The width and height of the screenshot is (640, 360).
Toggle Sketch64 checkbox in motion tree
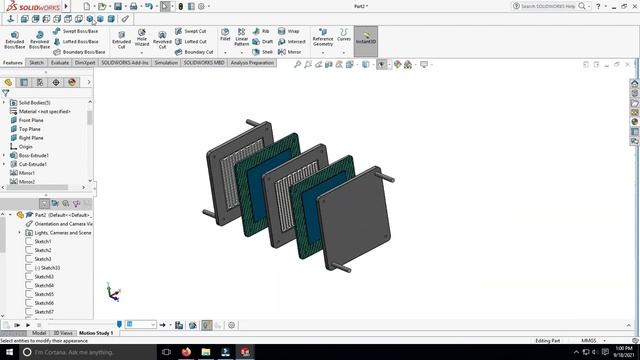(29, 285)
